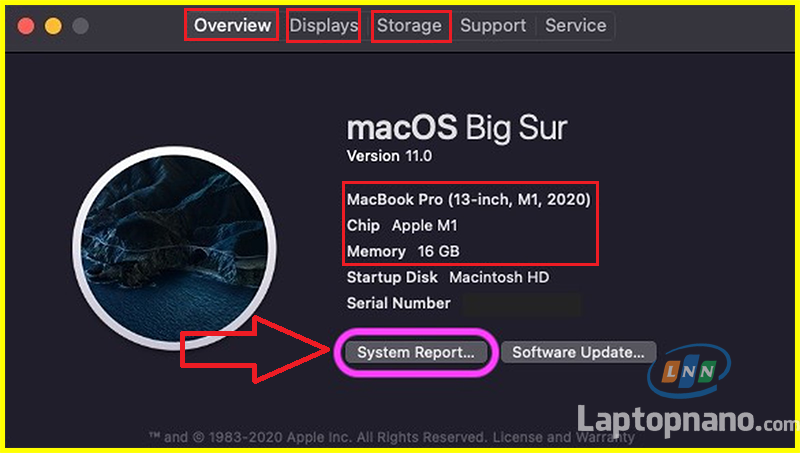Click the Version 11.0 text

389,156
